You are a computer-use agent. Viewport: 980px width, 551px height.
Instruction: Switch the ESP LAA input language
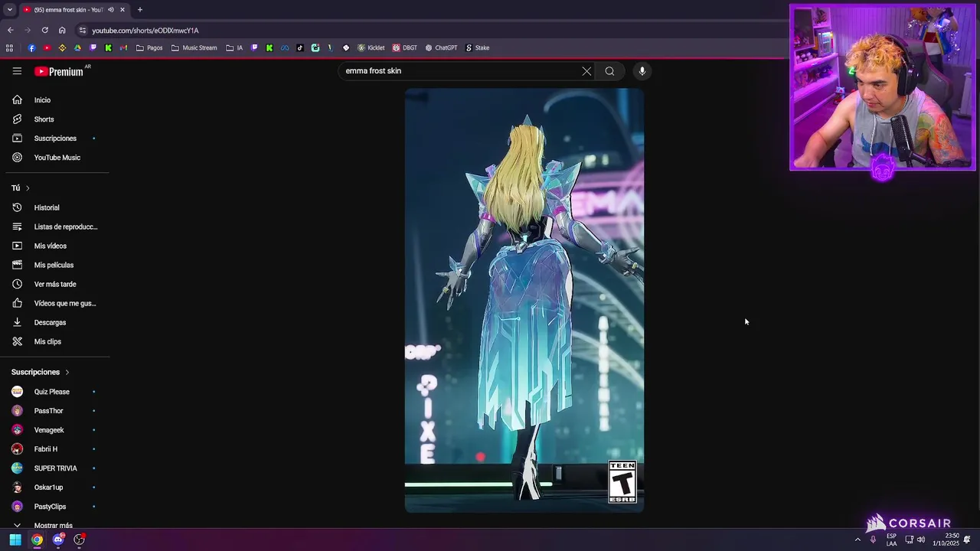click(x=892, y=540)
